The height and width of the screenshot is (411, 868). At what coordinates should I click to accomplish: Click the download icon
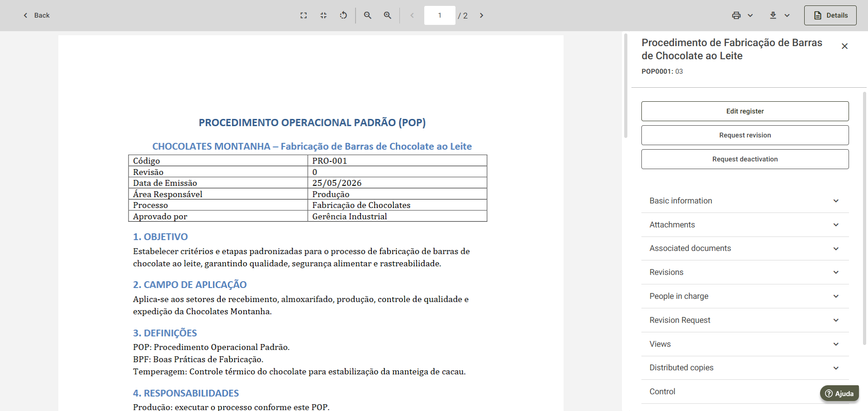click(773, 15)
